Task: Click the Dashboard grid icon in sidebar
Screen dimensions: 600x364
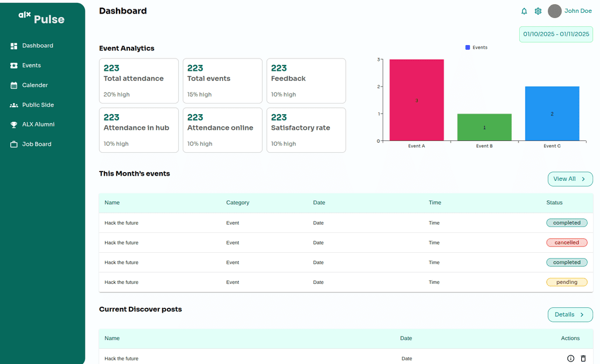Action: [14, 46]
